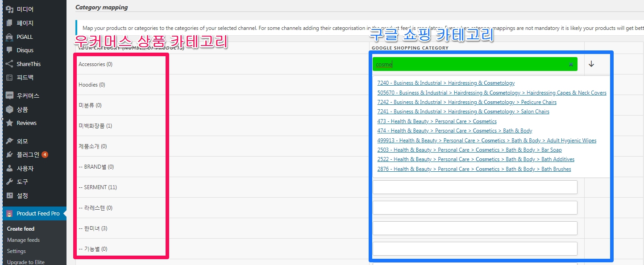Open Manage feeds submenu item
Screen dimensions: 644x265
coord(23,240)
